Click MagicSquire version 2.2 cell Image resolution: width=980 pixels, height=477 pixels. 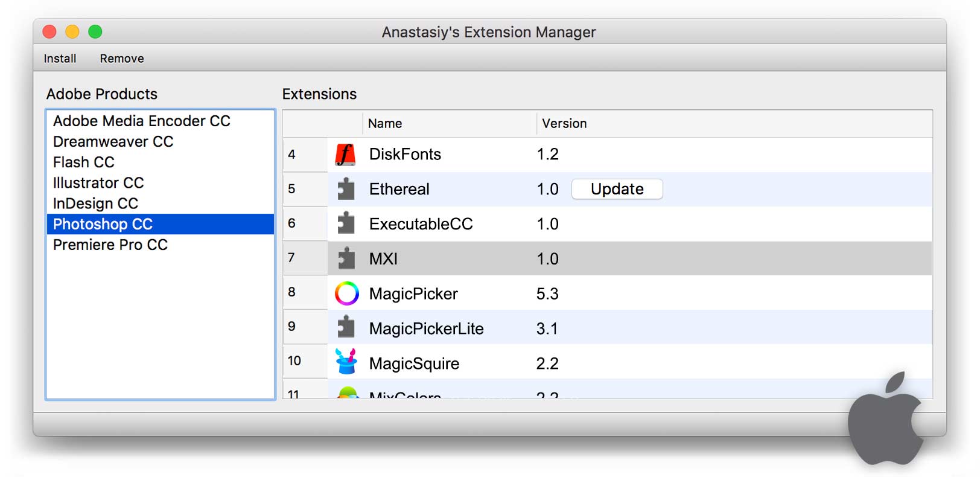click(x=547, y=363)
